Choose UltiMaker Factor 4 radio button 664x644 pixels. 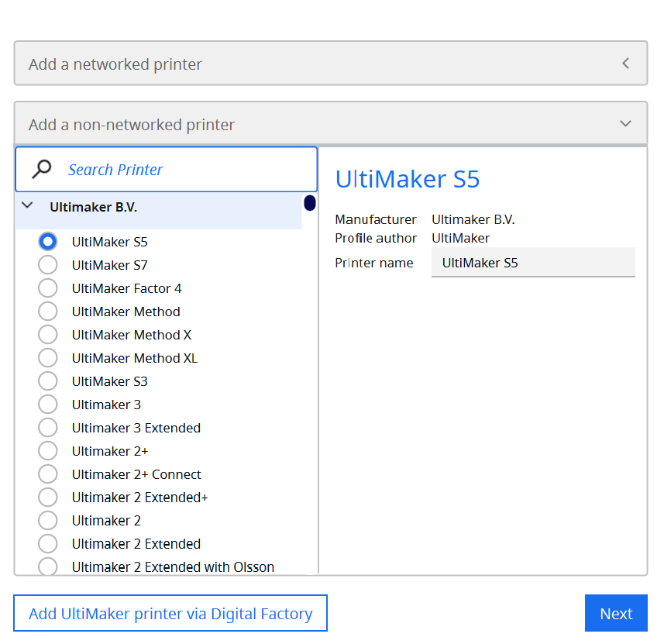point(48,288)
